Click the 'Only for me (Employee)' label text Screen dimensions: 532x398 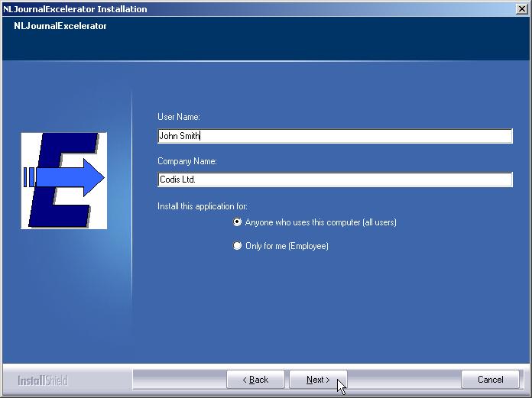[287, 246]
